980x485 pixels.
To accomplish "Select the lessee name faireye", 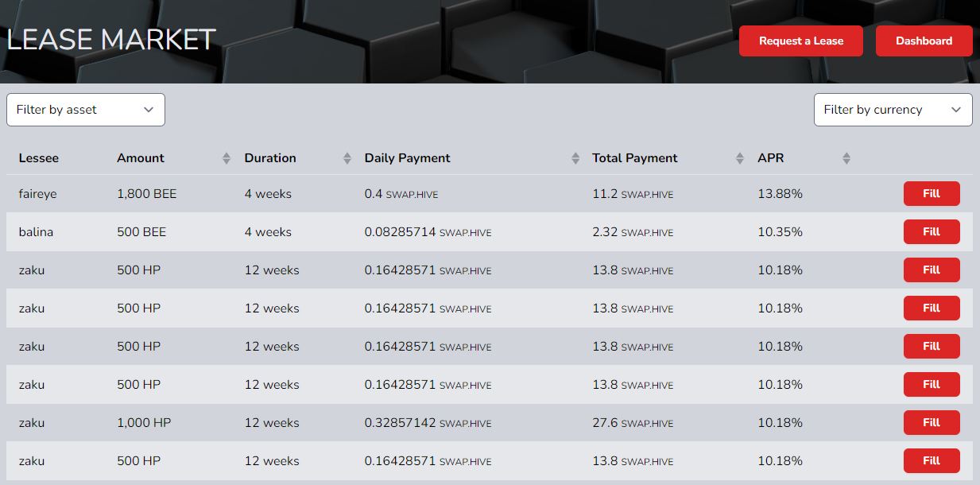I will (37, 193).
